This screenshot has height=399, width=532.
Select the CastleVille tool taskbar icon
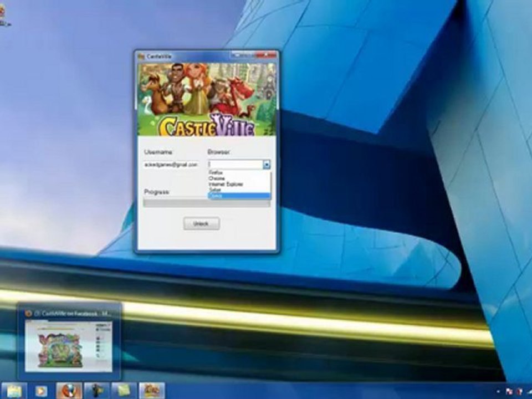pyautogui.click(x=152, y=391)
